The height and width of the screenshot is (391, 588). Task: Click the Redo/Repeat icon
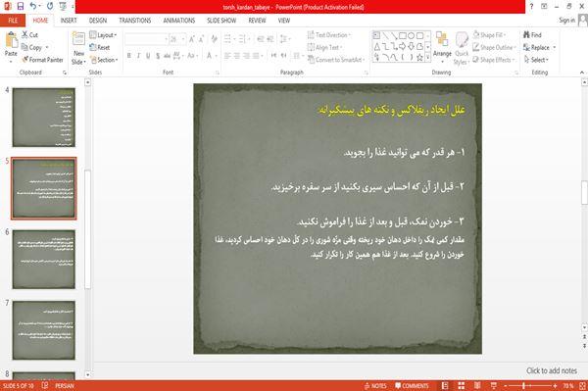50,6
